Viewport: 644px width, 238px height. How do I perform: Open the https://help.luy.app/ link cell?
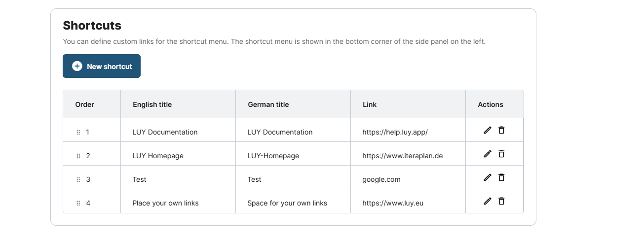click(395, 132)
